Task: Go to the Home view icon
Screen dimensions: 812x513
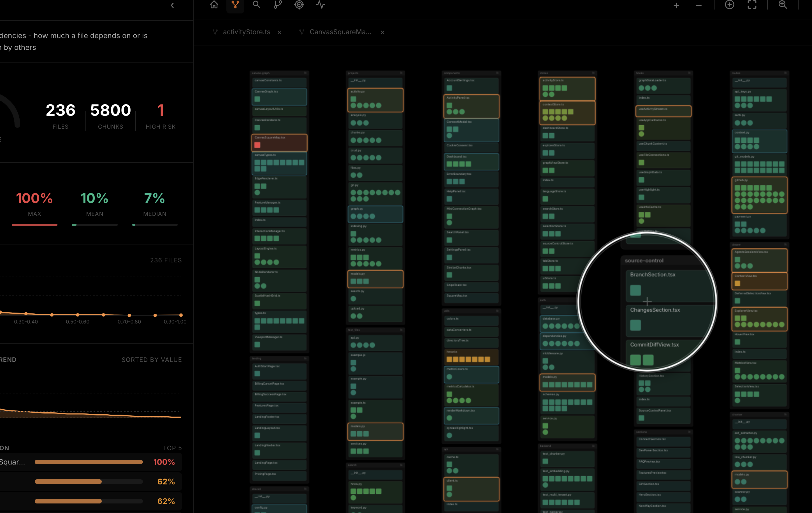Action: 214,5
